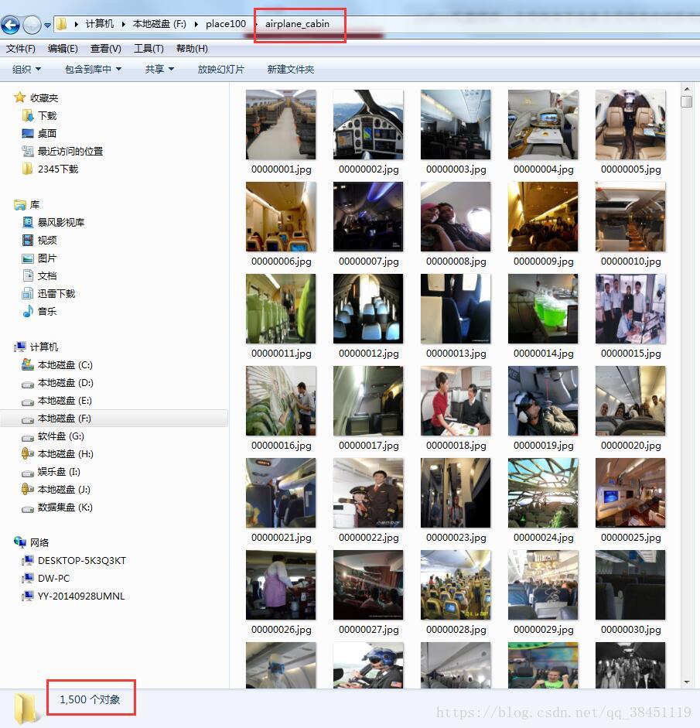
Task: Open the 迅雷下载 library
Action: (x=56, y=293)
